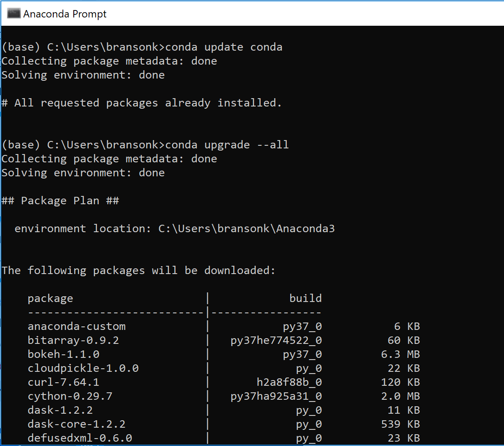Click the anaconda-custom package name
Viewport: 504px width, 446px height.
coord(76,326)
